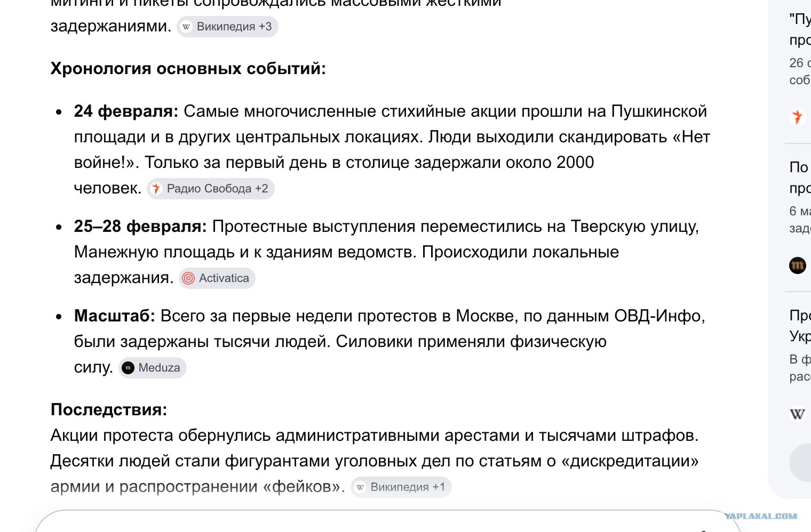This screenshot has width=811, height=532.
Task: Click the black Meduza icon in chip
Action: tap(128, 368)
